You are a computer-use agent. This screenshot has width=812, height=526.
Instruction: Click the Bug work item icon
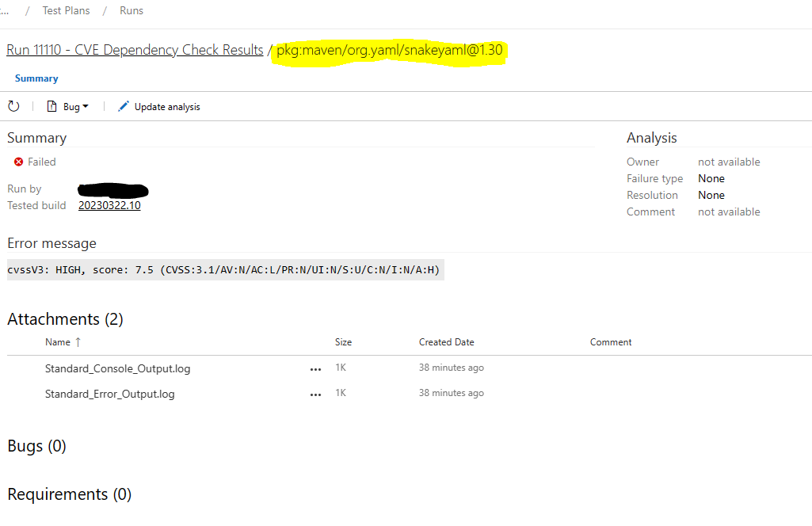coord(51,106)
